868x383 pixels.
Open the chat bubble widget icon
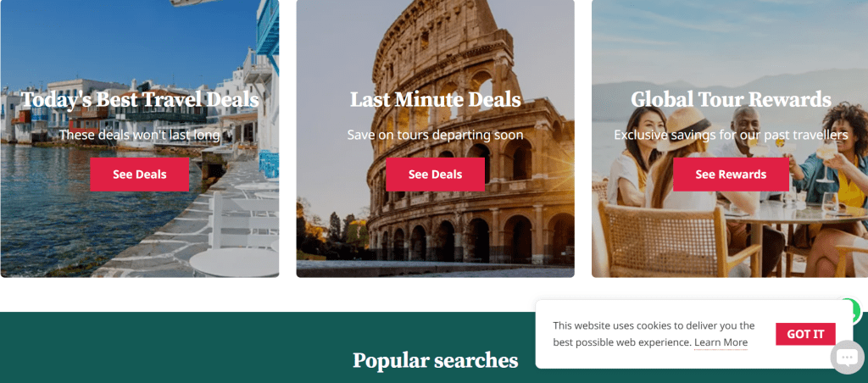click(847, 357)
